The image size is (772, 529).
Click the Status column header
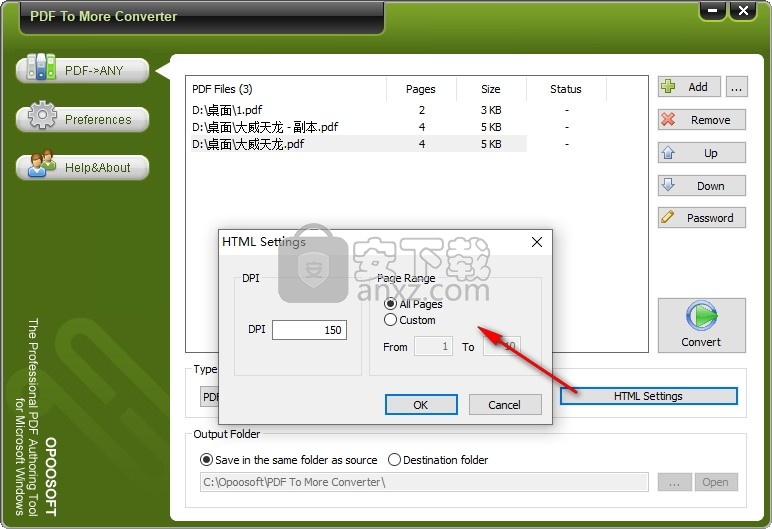tap(566, 89)
